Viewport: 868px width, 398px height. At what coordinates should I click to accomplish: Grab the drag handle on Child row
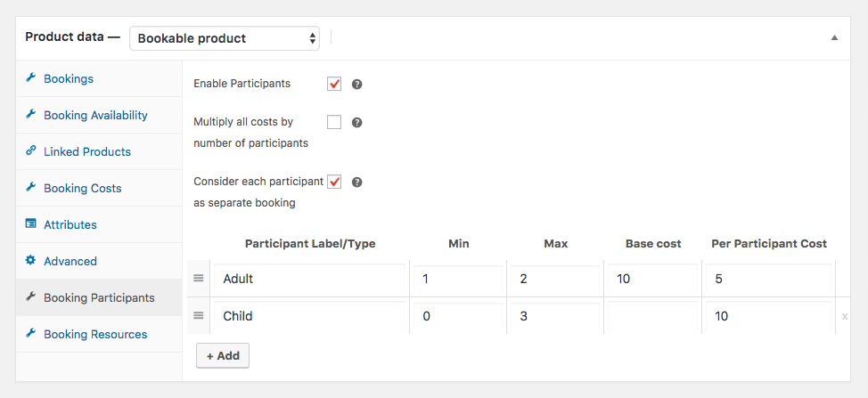click(200, 316)
